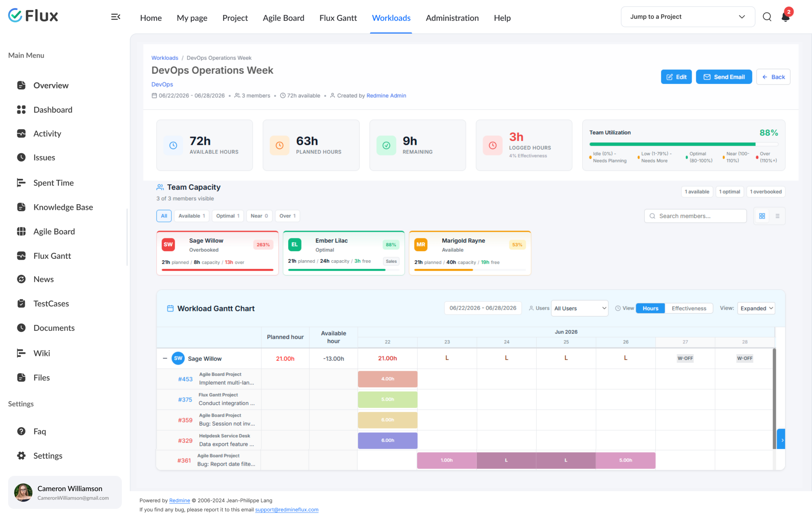
Task: Click the Team Utilization progress bar
Action: pyautogui.click(x=683, y=144)
